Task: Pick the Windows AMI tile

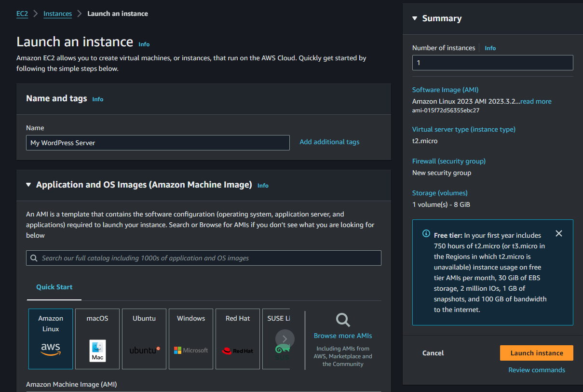Action: (x=190, y=338)
